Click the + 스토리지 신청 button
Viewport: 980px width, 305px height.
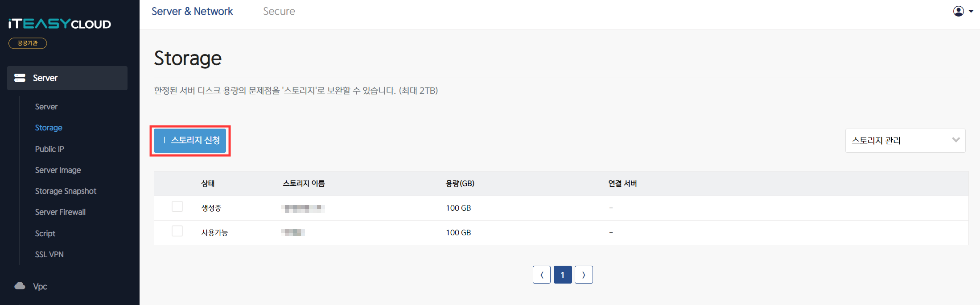coord(190,140)
